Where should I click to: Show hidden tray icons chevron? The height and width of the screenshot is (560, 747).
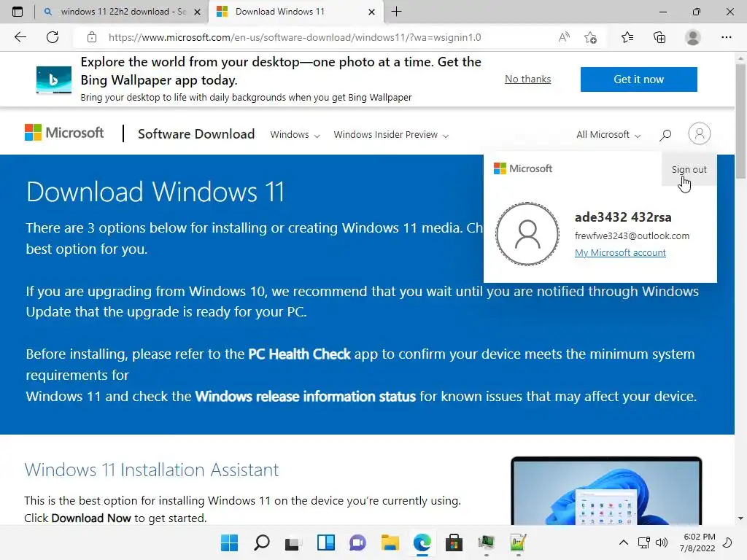coord(623,542)
